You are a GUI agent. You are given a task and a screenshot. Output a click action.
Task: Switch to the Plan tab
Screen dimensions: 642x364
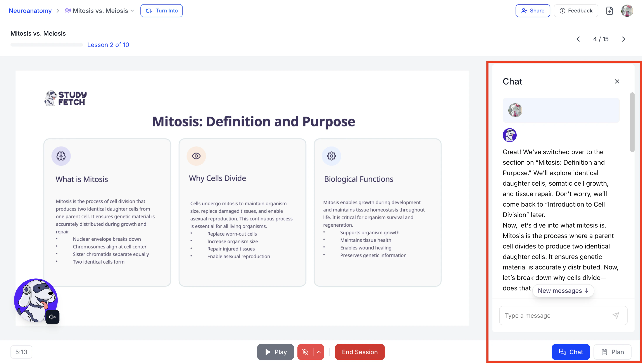click(x=612, y=352)
